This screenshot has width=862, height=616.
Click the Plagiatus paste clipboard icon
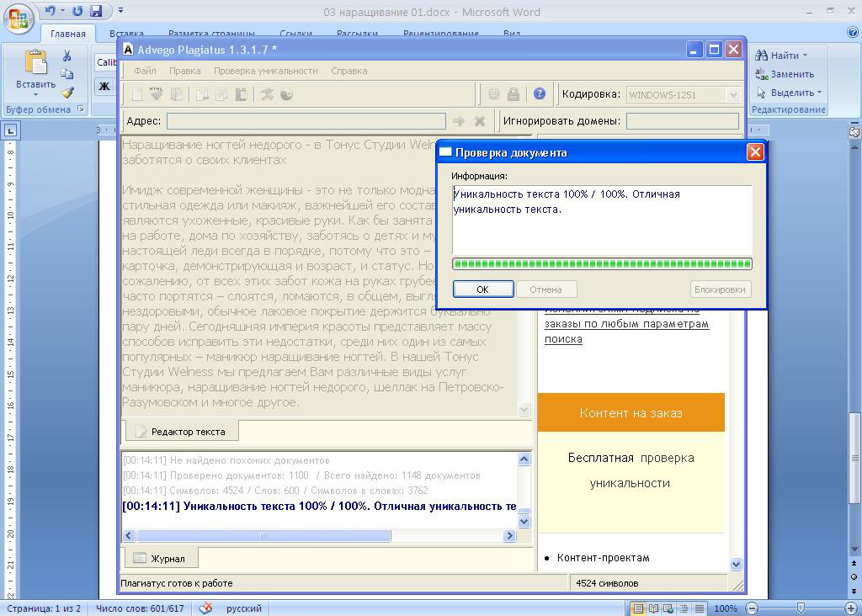pyautogui.click(x=241, y=94)
